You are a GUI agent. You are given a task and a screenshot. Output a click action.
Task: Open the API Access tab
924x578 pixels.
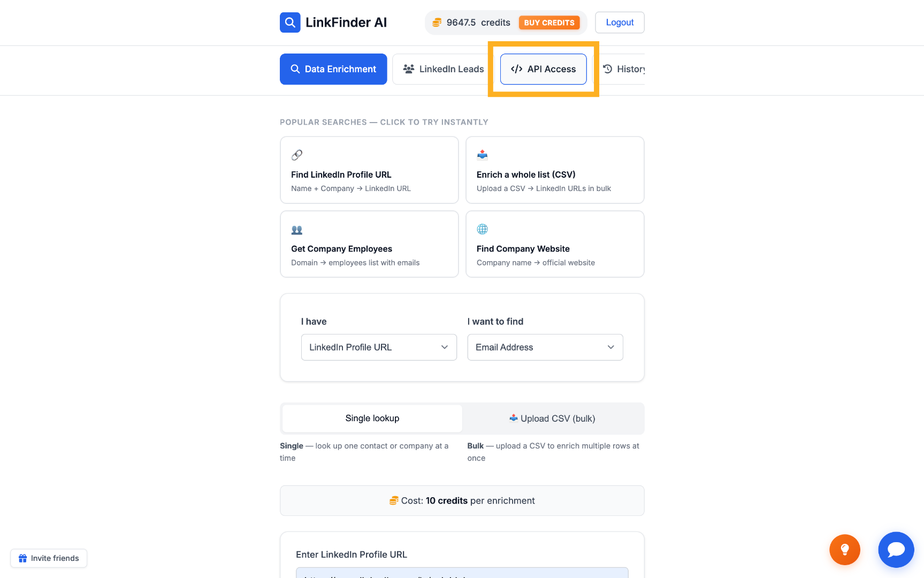coord(544,69)
